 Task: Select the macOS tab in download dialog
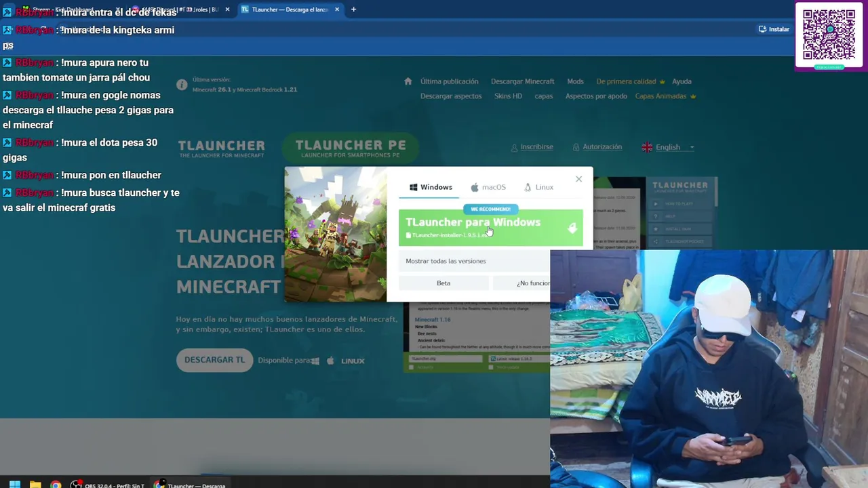point(488,187)
